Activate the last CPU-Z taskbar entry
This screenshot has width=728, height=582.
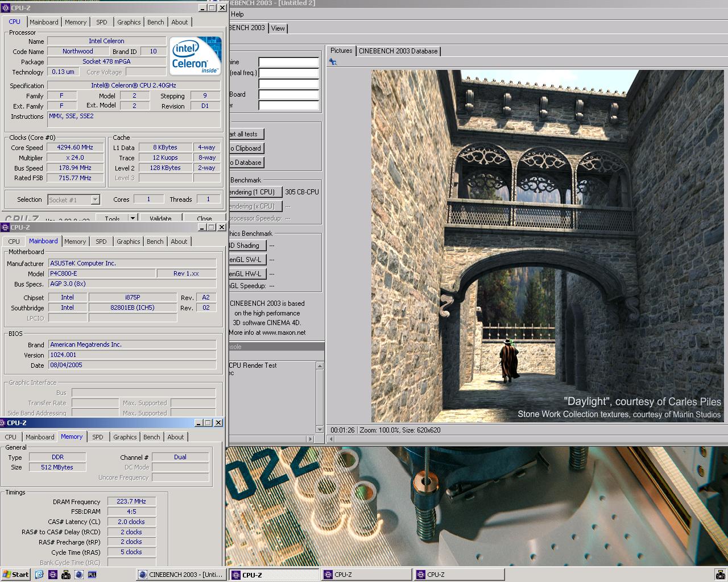460,575
